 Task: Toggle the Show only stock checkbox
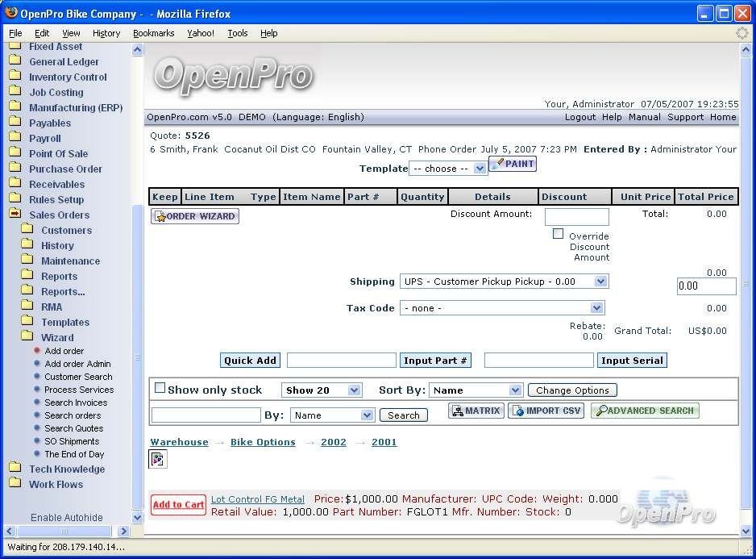tap(160, 388)
